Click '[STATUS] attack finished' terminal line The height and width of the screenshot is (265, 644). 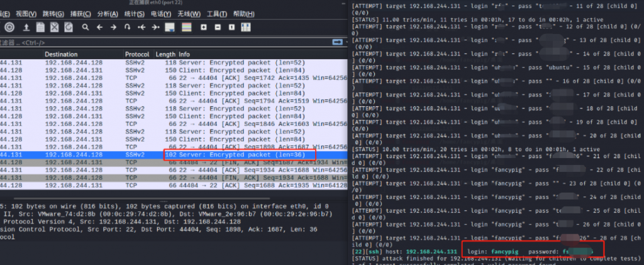[496, 259]
